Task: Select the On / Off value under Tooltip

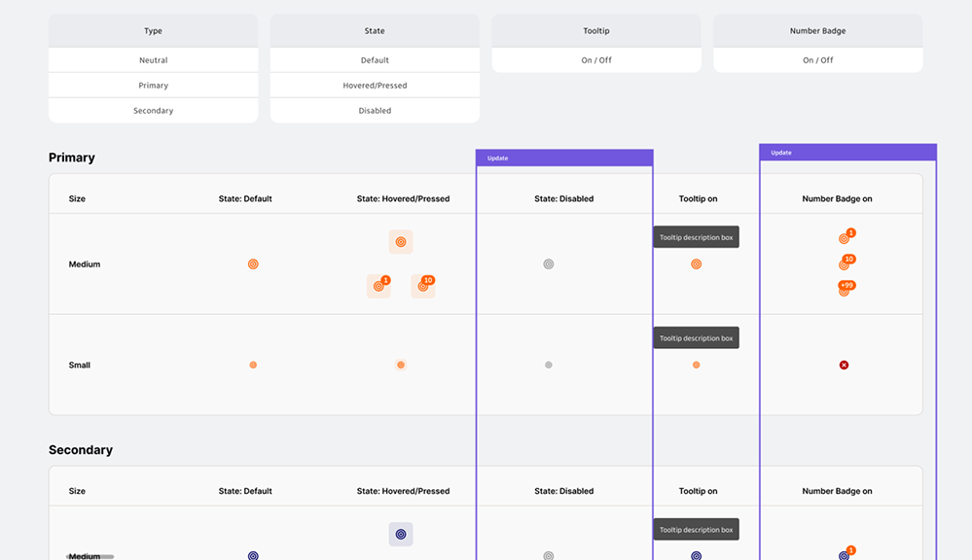Action: [596, 60]
